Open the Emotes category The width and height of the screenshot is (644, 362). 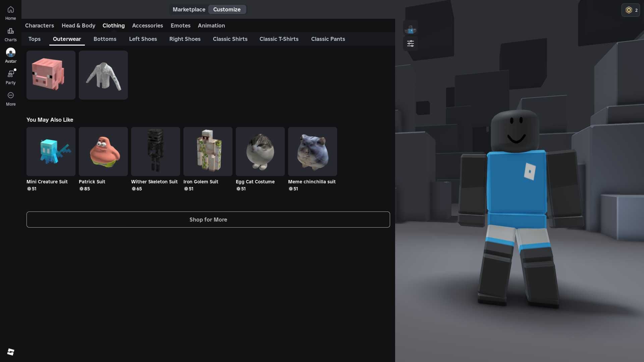tap(180, 25)
